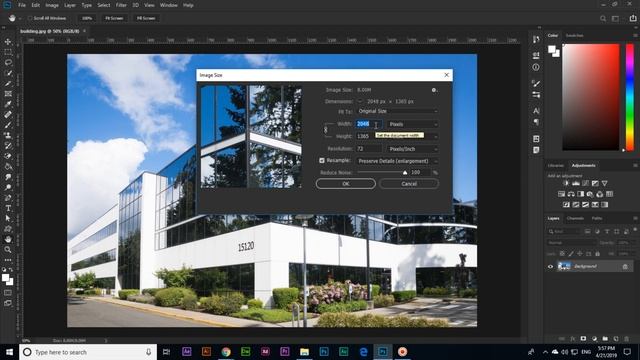The height and width of the screenshot is (360, 640).
Task: Hide the Background layer eye icon
Action: click(x=550, y=267)
